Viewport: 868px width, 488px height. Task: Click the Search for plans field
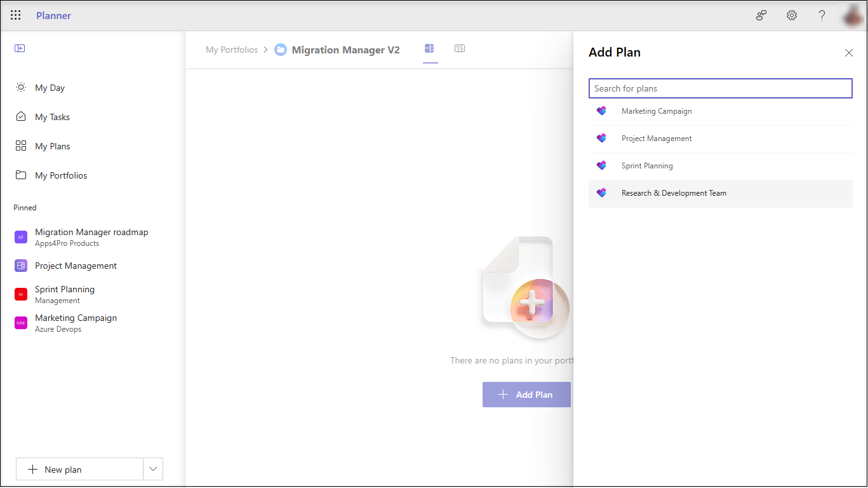[x=720, y=88]
